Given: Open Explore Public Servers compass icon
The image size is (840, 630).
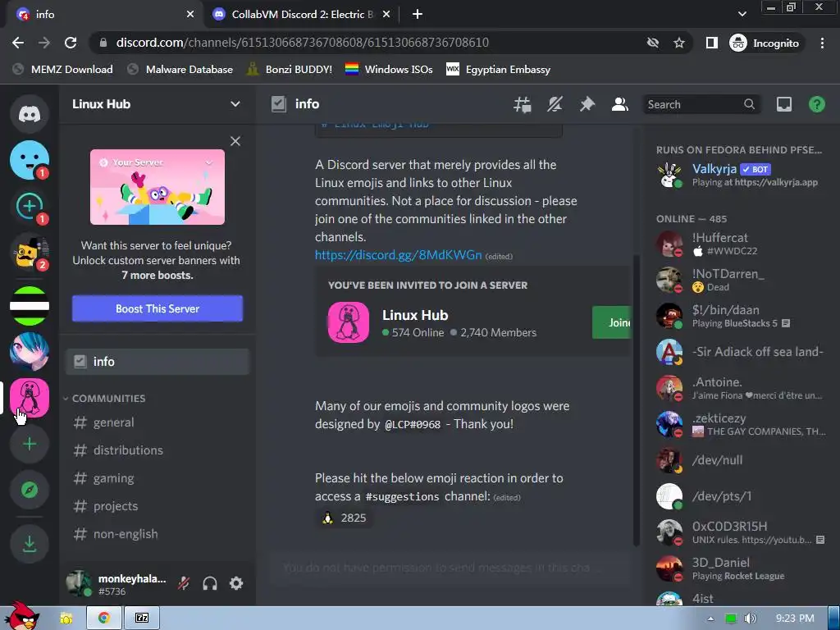Looking at the screenshot, I should pos(30,490).
